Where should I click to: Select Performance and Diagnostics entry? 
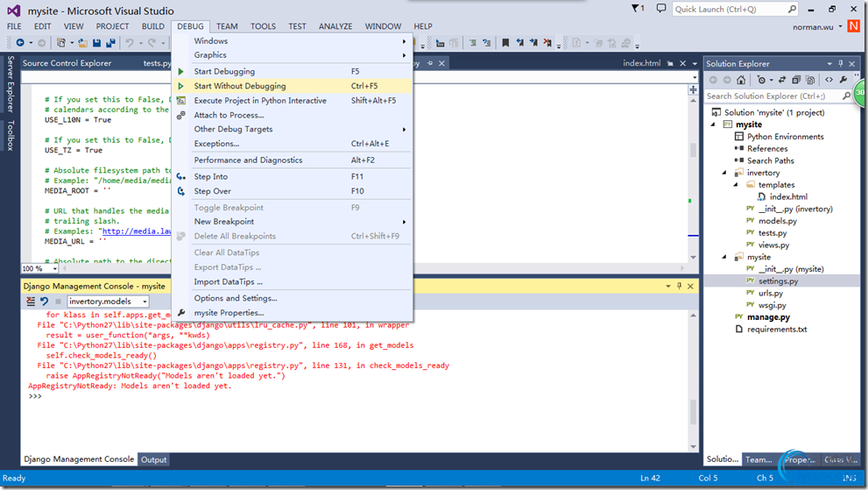293,160
